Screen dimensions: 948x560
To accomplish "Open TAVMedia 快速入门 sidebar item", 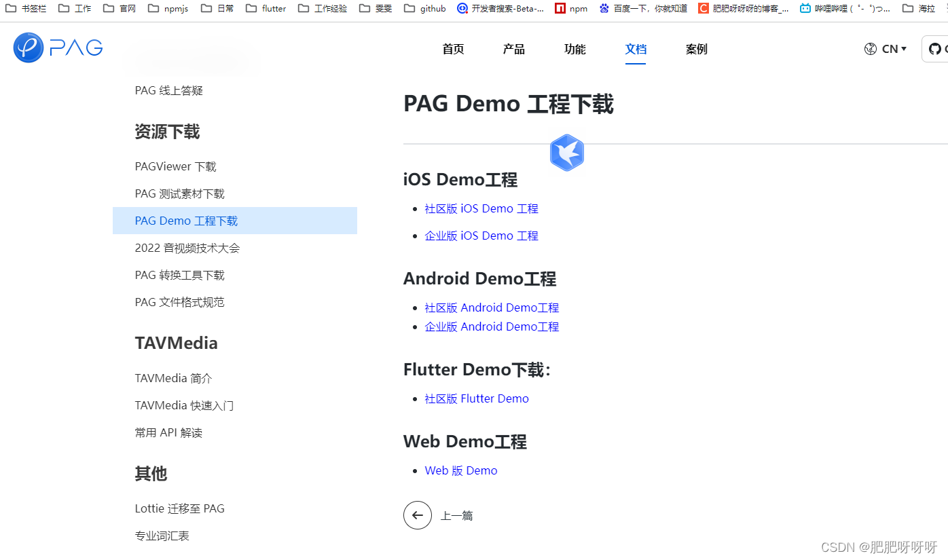I will tap(185, 405).
